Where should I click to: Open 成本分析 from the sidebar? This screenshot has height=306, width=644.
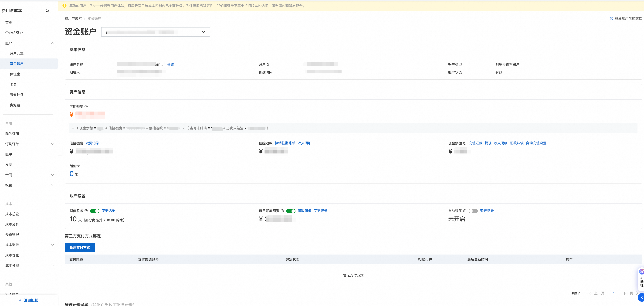tap(12, 224)
